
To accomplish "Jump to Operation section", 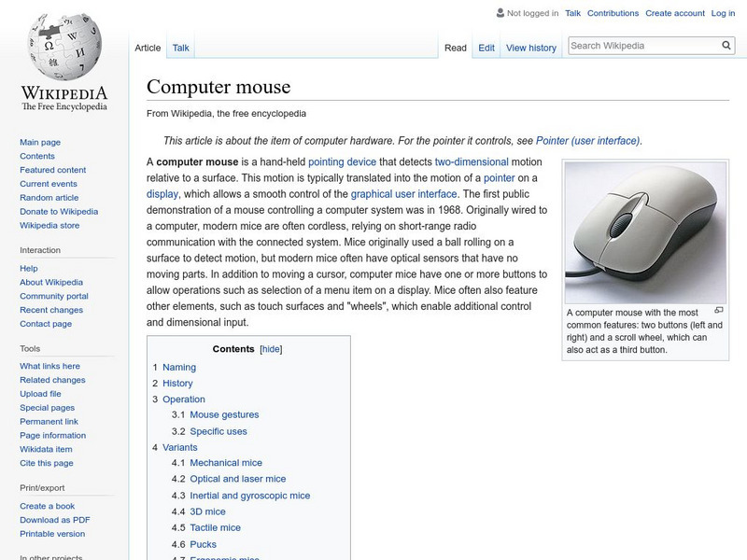I will click(183, 399).
